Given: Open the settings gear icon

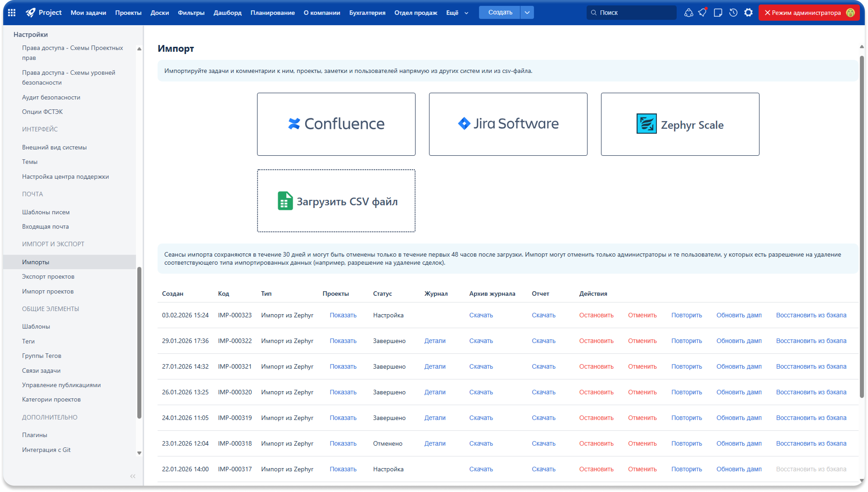Looking at the screenshot, I should (748, 13).
